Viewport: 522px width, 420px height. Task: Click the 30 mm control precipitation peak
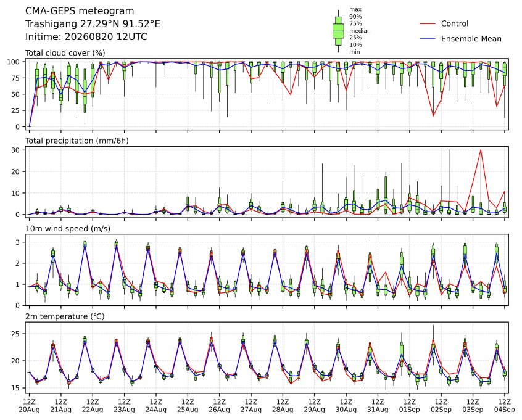pos(481,150)
